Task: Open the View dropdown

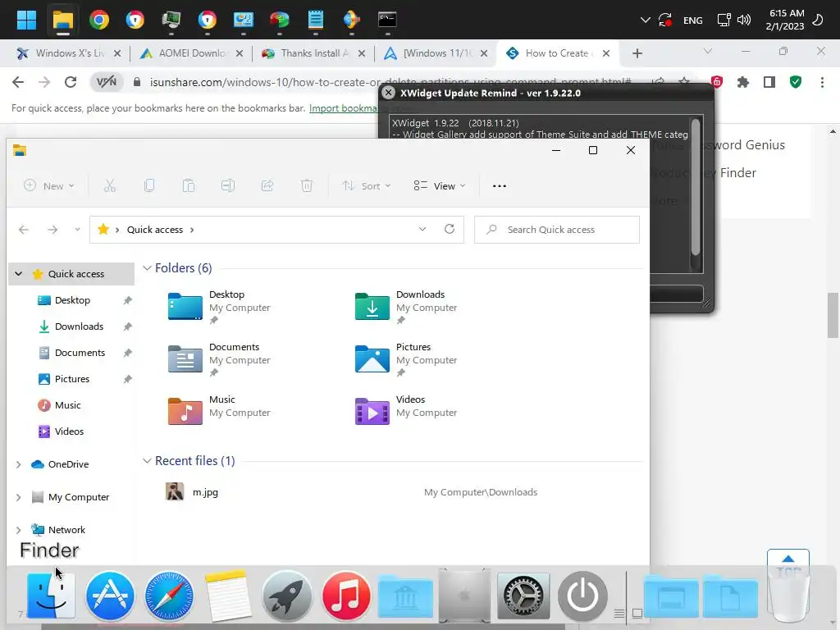Action: 440,186
